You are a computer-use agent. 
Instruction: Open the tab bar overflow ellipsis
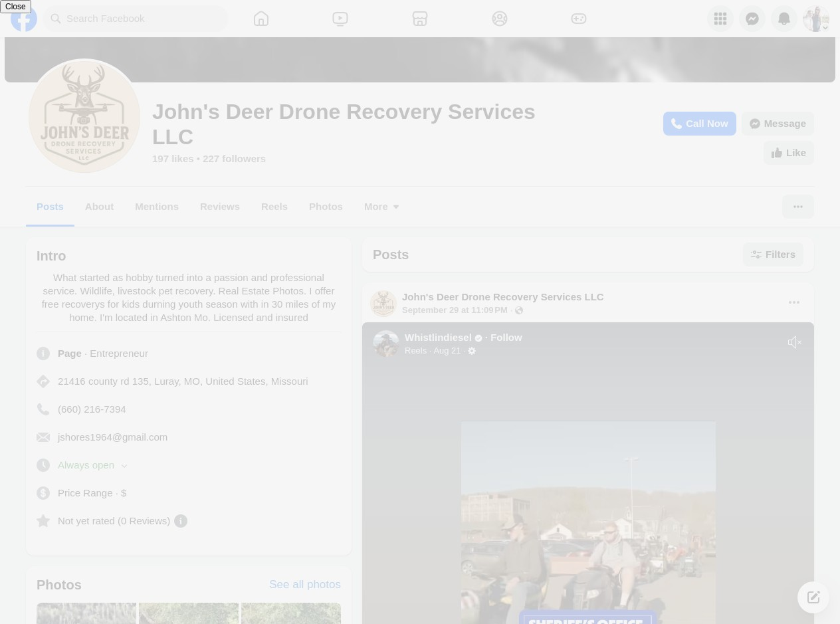(x=798, y=206)
